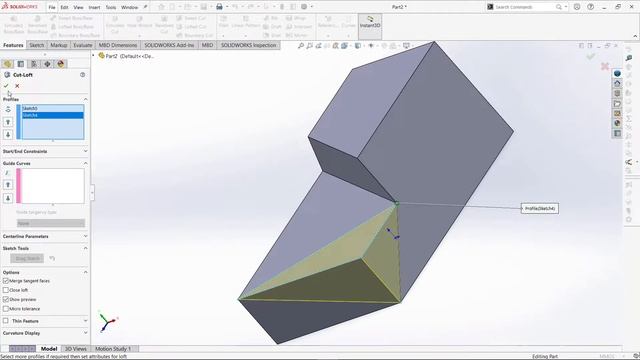Image resolution: width=640 pixels, height=360 pixels.
Task: Expand the Part2 flyout tree arrow
Action: click(93, 56)
